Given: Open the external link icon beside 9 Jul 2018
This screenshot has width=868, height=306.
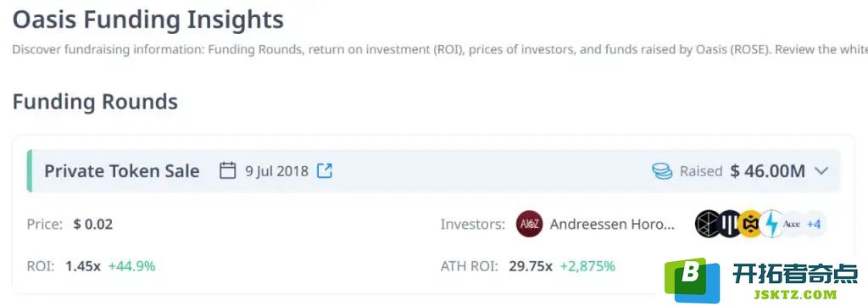Looking at the screenshot, I should 325,170.
